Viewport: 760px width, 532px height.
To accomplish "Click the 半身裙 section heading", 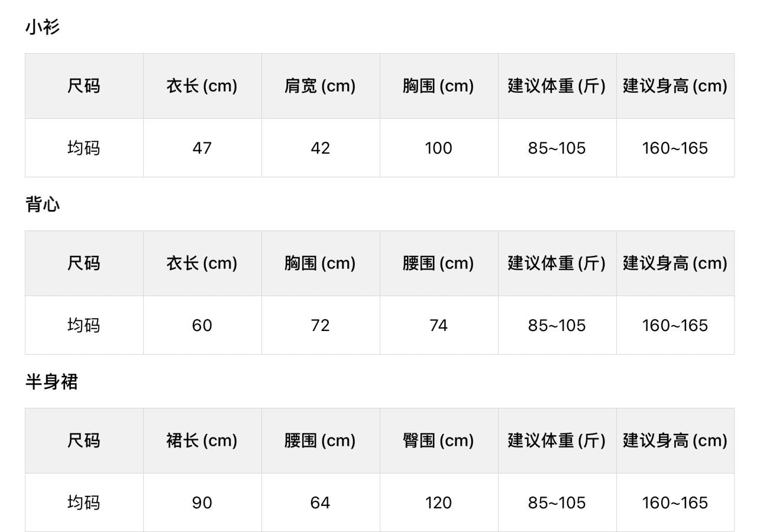I will pos(51,382).
